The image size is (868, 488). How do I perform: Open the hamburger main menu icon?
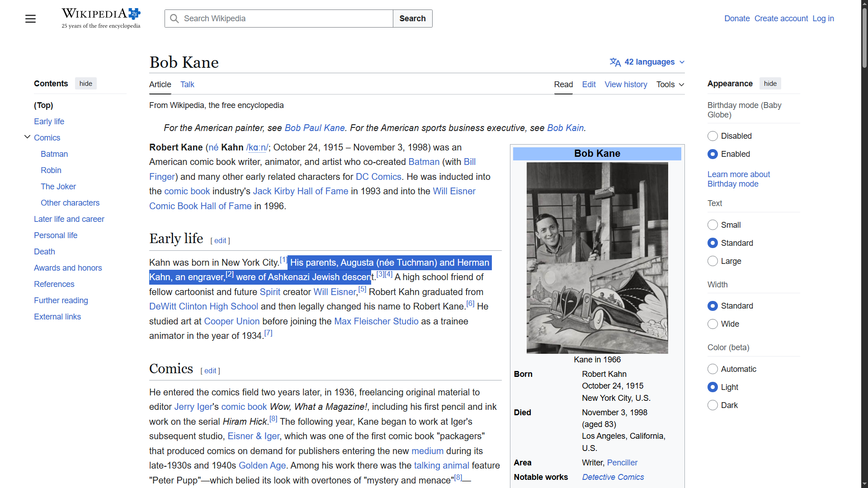[30, 19]
